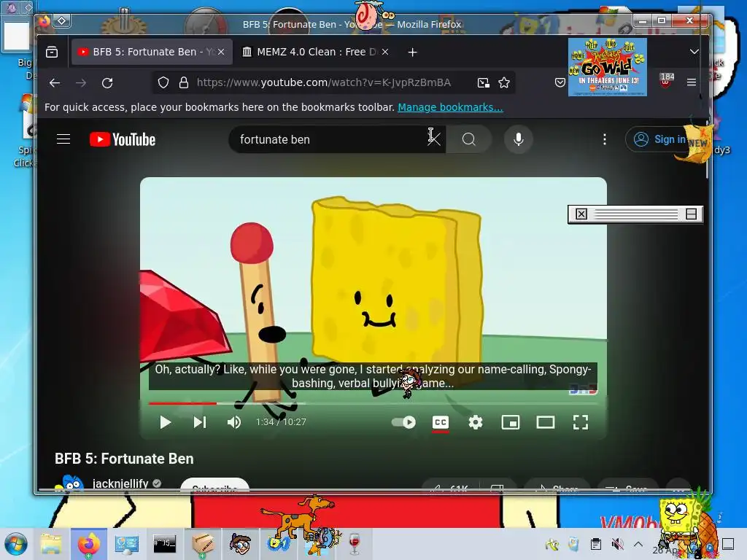The width and height of the screenshot is (747, 560).
Task: Open the Firefox application hamburger menu
Action: [x=692, y=82]
